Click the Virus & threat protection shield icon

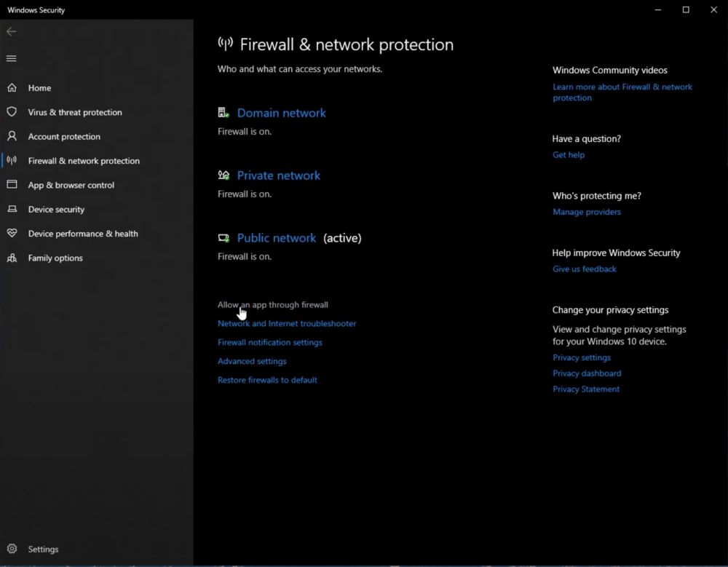tap(12, 112)
